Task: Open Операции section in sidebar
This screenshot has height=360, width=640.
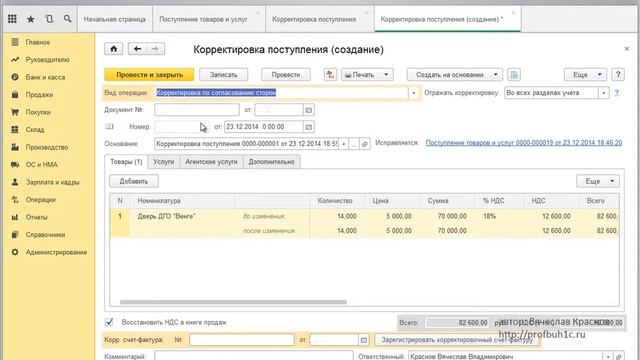Action: pos(40,200)
